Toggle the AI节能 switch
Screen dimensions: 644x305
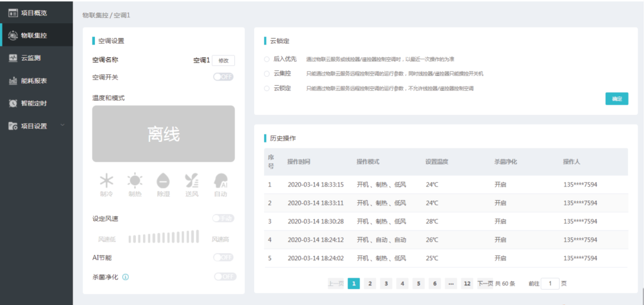coord(224,257)
